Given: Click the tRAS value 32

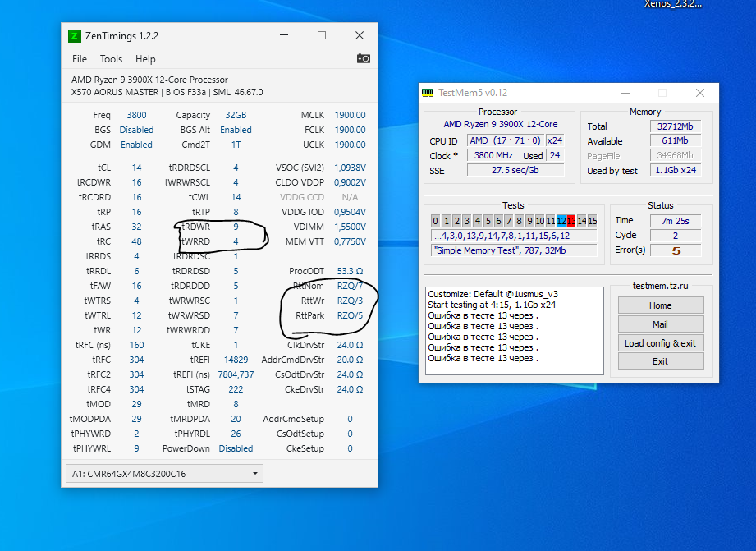Looking at the screenshot, I should [136, 227].
